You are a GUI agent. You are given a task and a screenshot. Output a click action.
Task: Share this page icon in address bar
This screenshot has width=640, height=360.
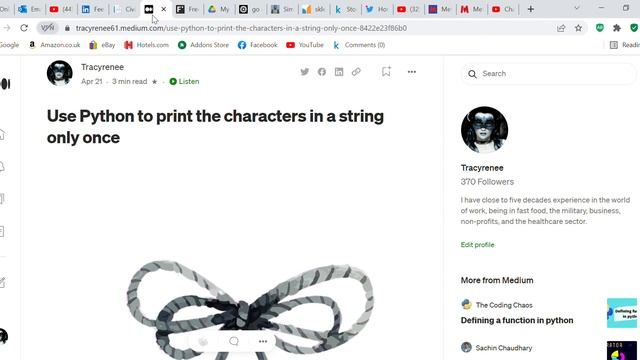tap(561, 28)
